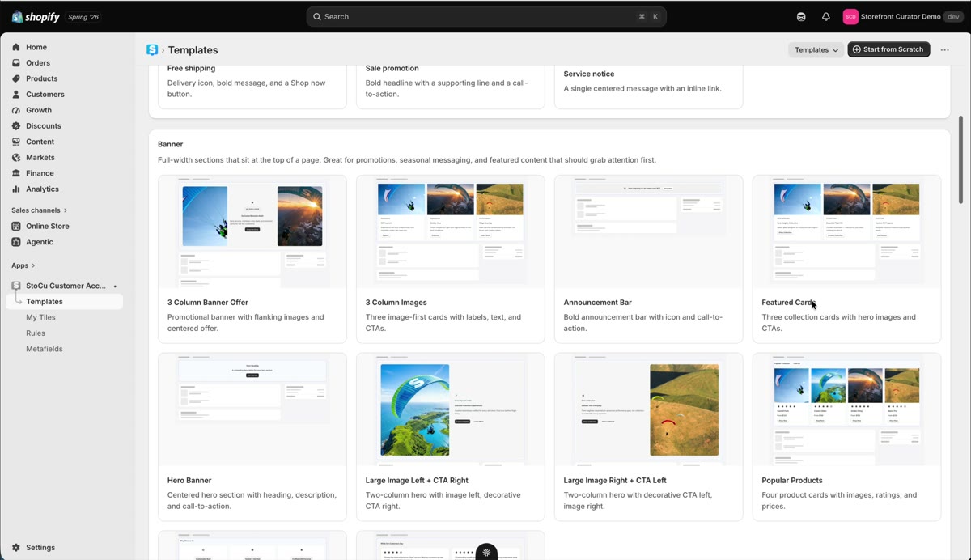
Task: Select the Popular Products template thumbnail
Action: coord(847,409)
